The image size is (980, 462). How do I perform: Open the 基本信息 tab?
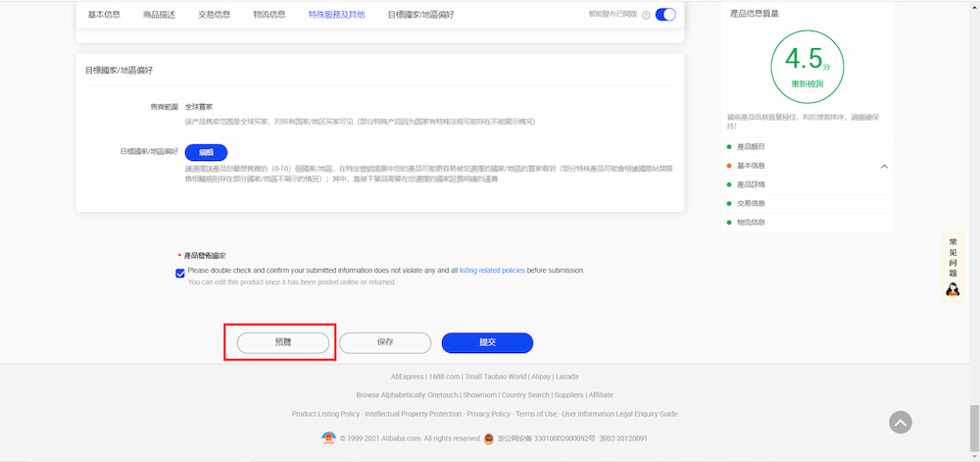pos(104,15)
